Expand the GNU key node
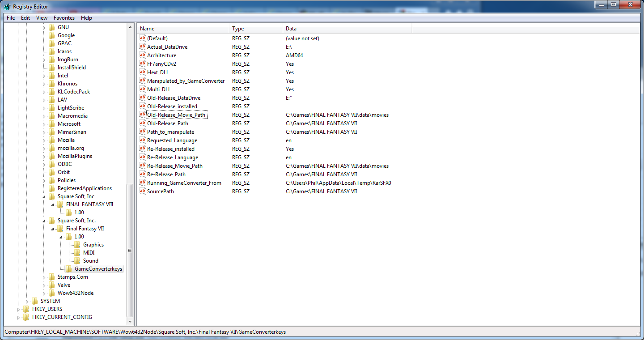644x340 pixels. coord(44,27)
